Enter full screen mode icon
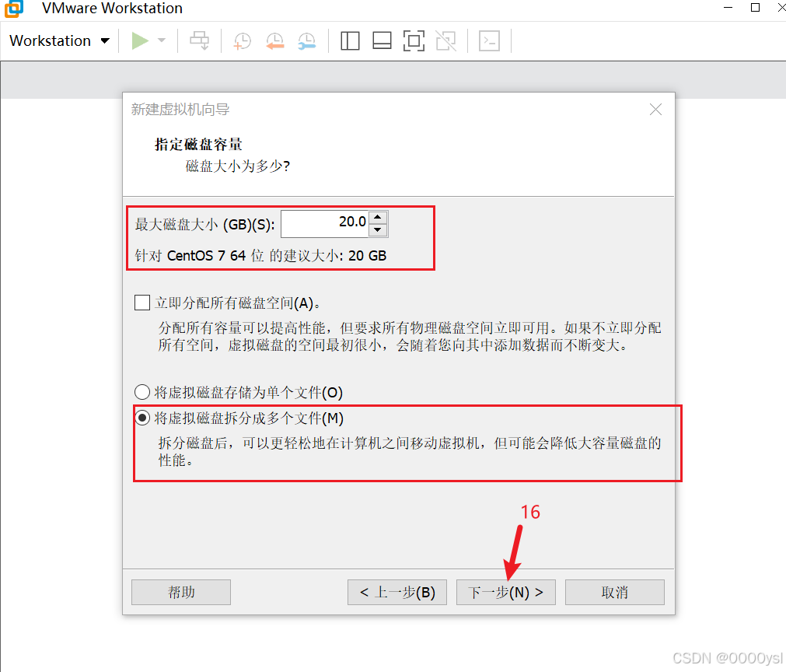The height and width of the screenshot is (672, 786). tap(414, 41)
